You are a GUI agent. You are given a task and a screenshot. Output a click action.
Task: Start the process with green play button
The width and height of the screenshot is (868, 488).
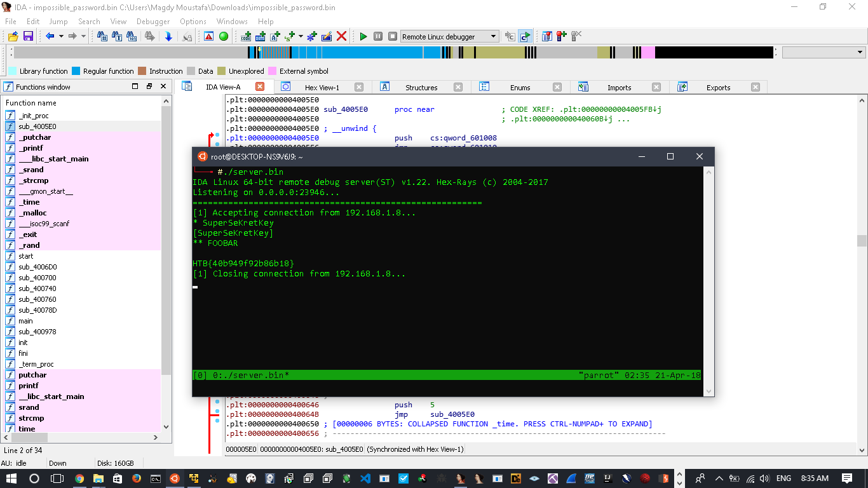coord(363,36)
